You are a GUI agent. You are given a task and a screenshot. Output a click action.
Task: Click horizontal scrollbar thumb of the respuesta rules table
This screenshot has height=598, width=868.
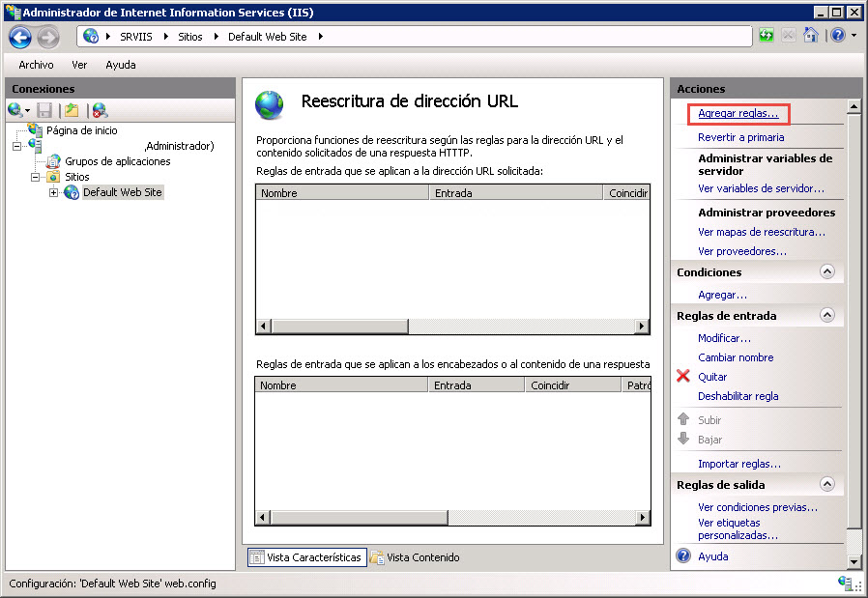(x=359, y=518)
